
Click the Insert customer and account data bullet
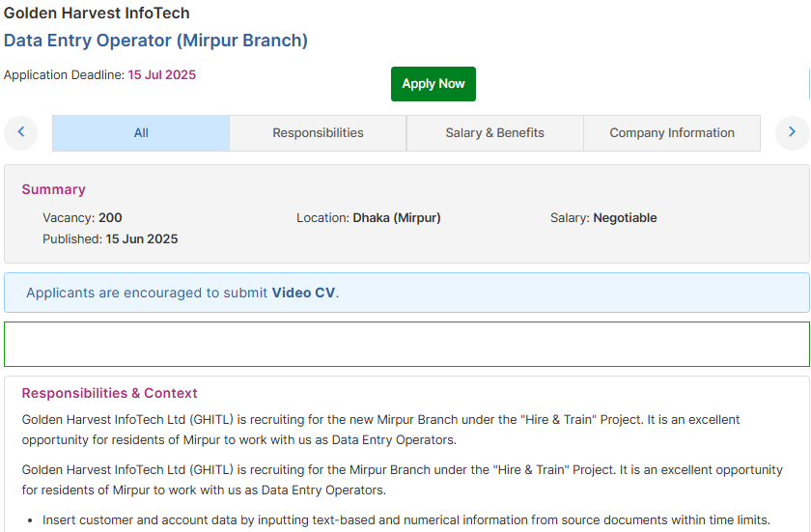pyautogui.click(x=406, y=520)
